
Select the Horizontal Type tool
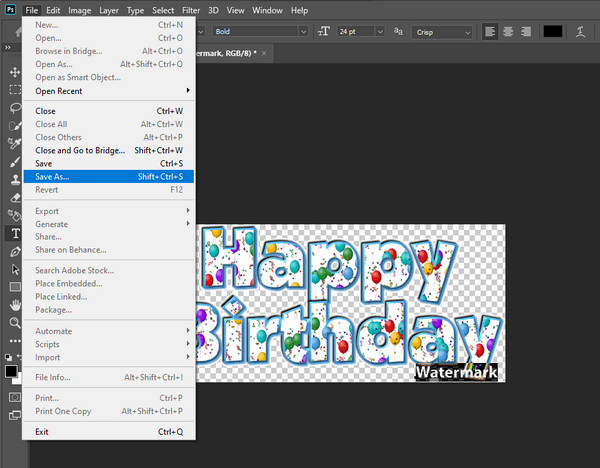pyautogui.click(x=15, y=233)
